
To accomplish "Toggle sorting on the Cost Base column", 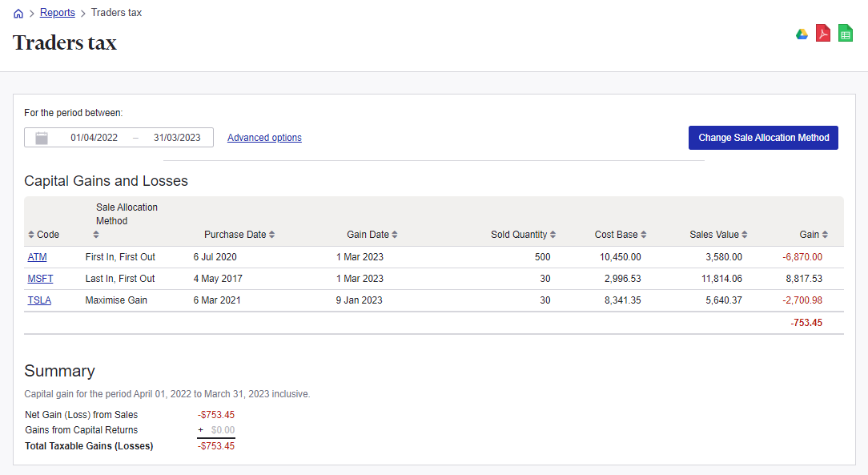I will [x=642, y=234].
